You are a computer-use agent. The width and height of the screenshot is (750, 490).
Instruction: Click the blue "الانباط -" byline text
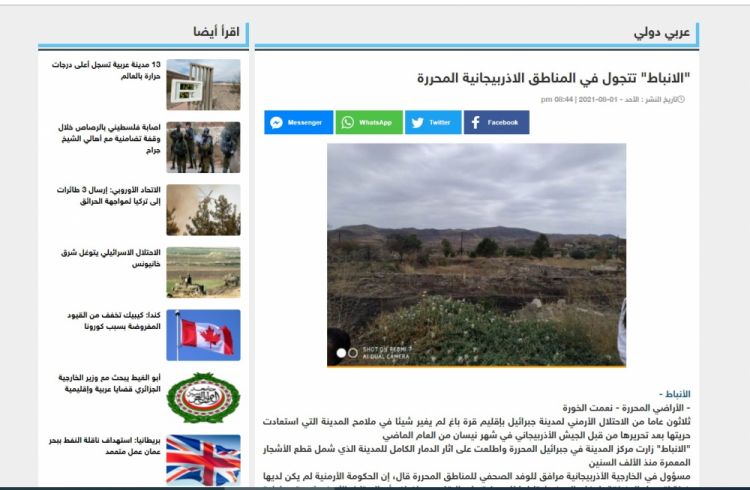pos(675,394)
